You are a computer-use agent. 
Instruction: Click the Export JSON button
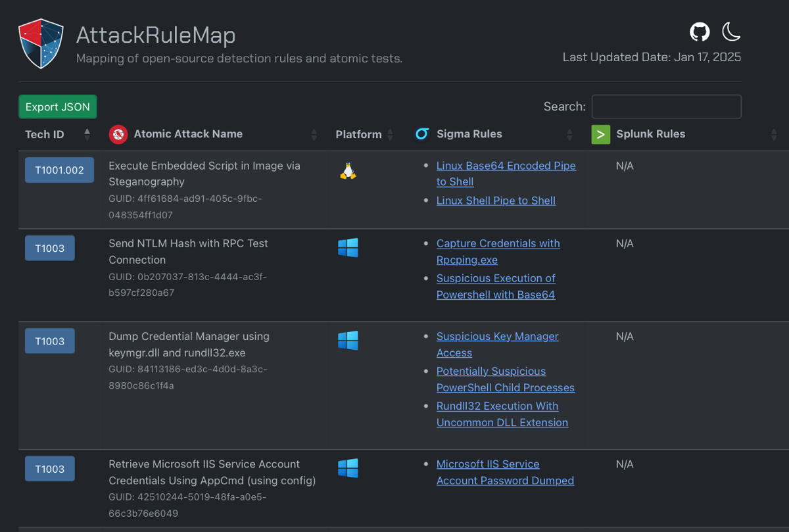[x=58, y=107]
